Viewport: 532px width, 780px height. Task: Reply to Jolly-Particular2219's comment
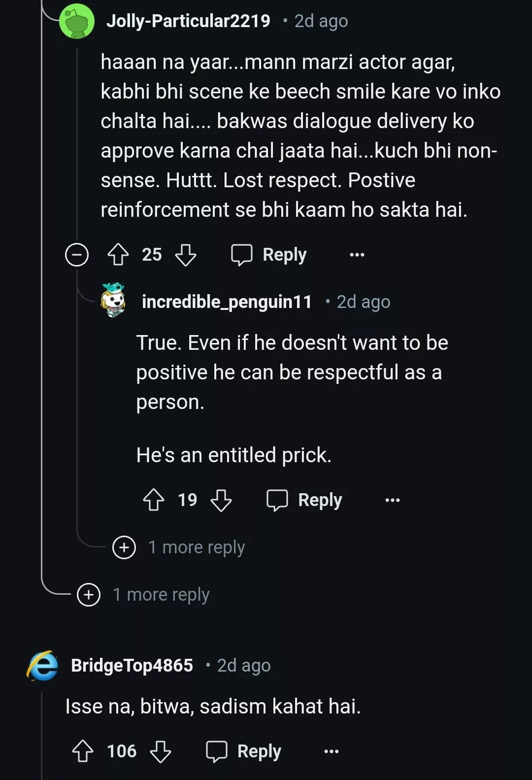pos(269,255)
